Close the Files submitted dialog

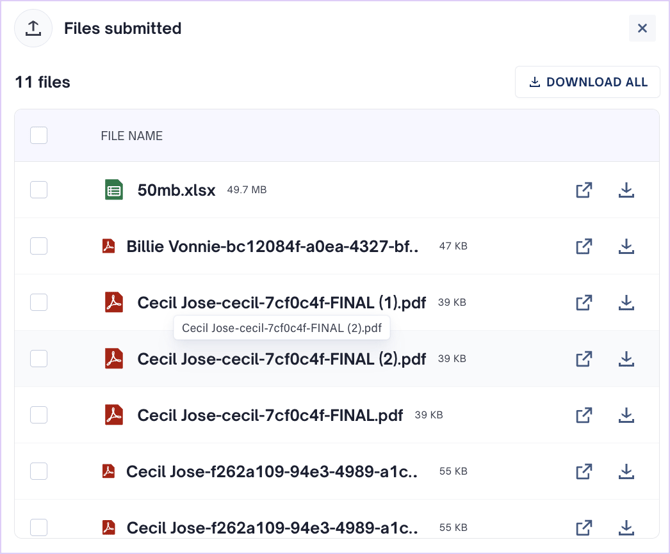[x=642, y=29]
